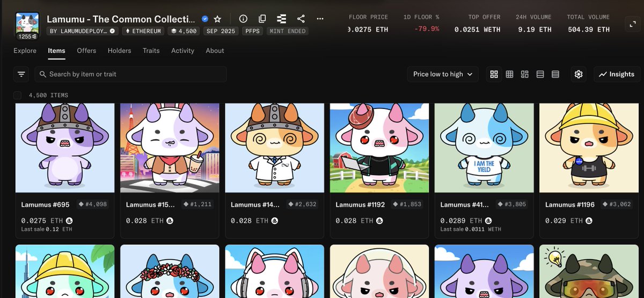Open the view settings gear icon
Image resolution: width=644 pixels, height=298 pixels.
[579, 74]
